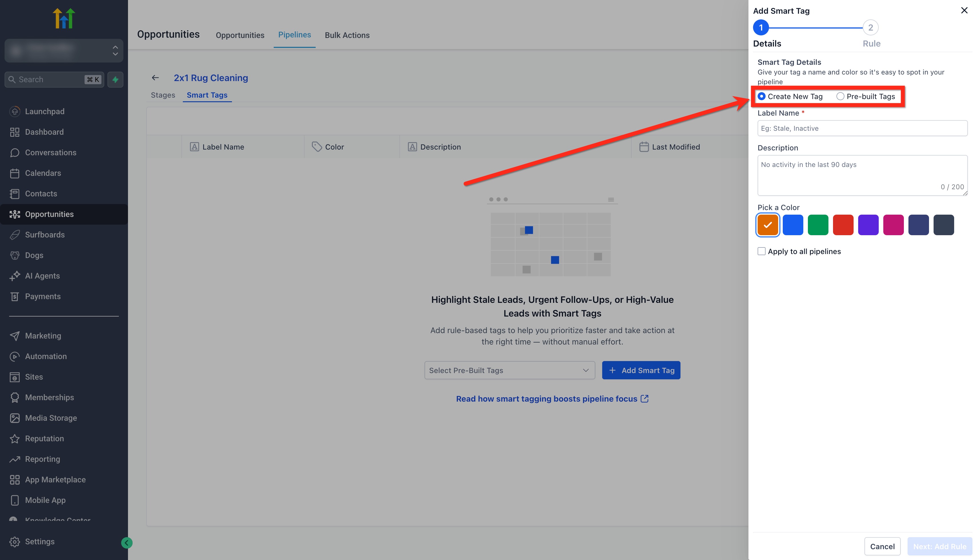Open AI Agents sparkle icon
The width and height of the screenshot is (977, 560).
[15, 276]
